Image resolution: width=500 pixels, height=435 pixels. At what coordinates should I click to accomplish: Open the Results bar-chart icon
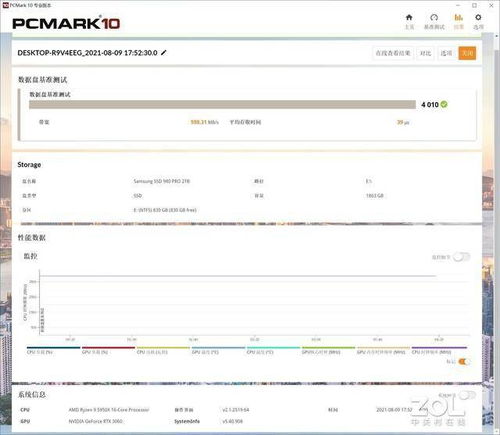(459, 18)
